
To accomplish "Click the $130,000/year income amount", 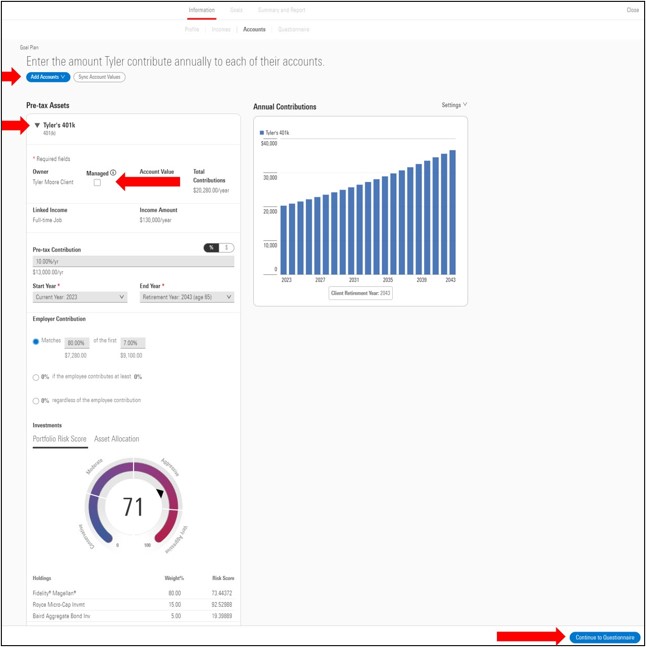I will click(x=156, y=220).
